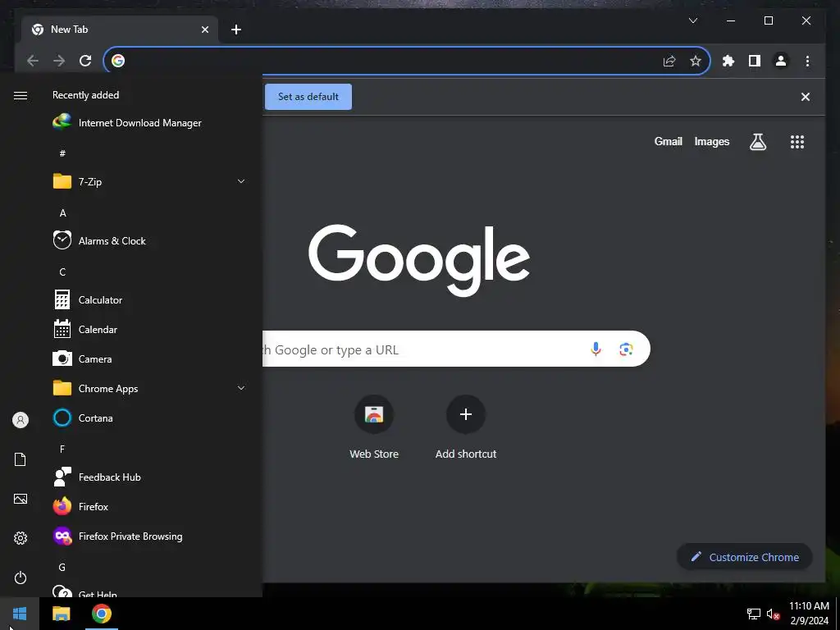Jump to letter A section header

point(62,213)
